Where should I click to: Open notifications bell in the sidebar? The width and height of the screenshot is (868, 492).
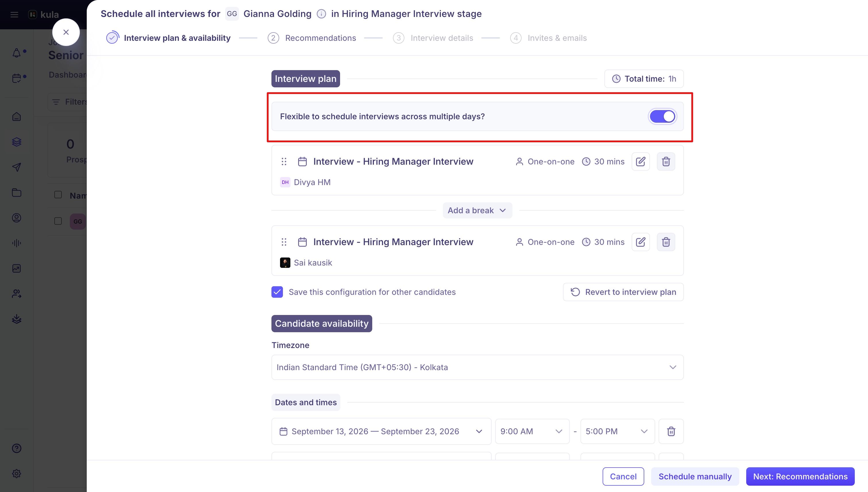pyautogui.click(x=17, y=53)
